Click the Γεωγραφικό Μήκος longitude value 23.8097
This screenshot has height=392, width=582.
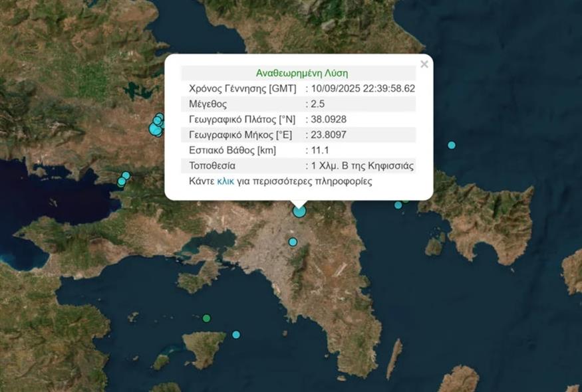(329, 134)
